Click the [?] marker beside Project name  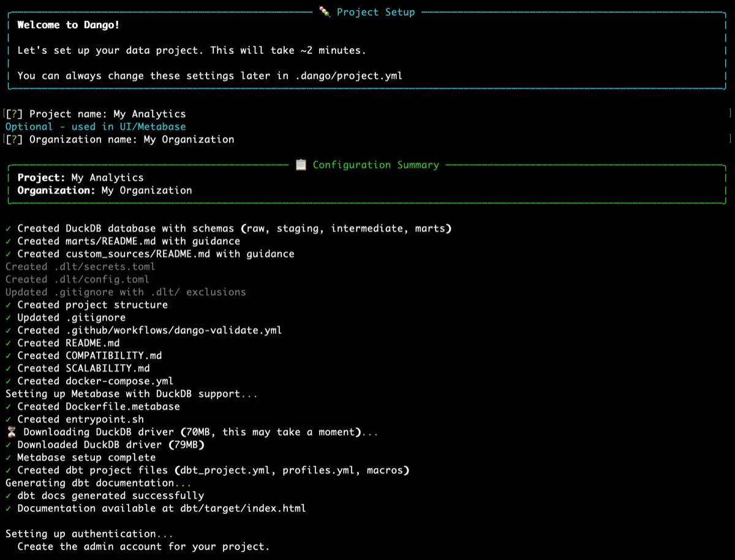point(14,114)
